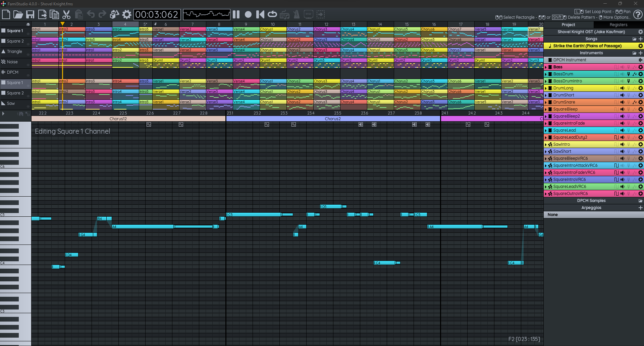Expand the DrumLong instrument
Viewport: 644px width, 346px height.
[546, 88]
